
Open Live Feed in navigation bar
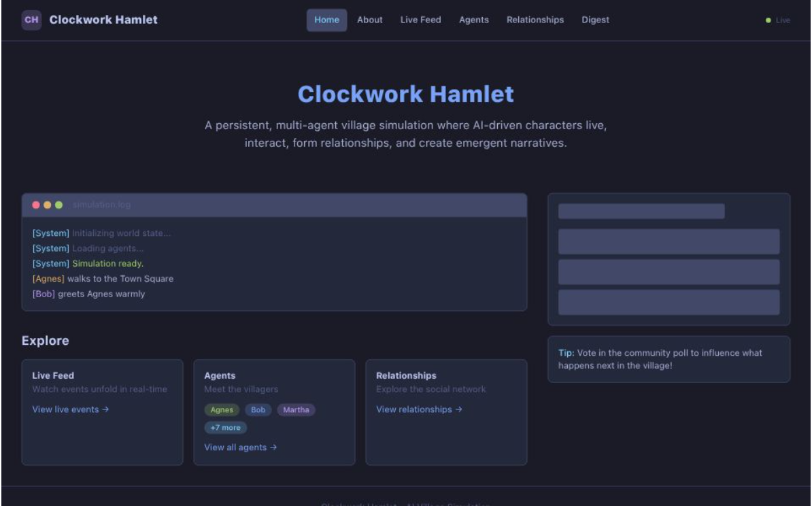[420, 20]
